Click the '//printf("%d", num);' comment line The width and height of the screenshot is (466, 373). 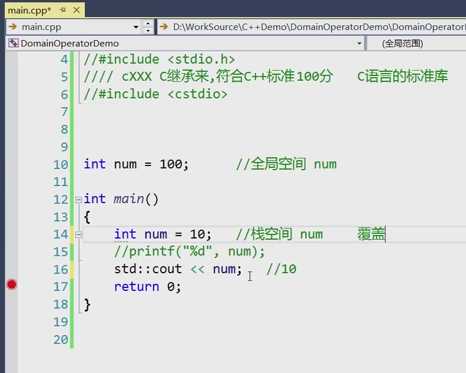tap(189, 251)
